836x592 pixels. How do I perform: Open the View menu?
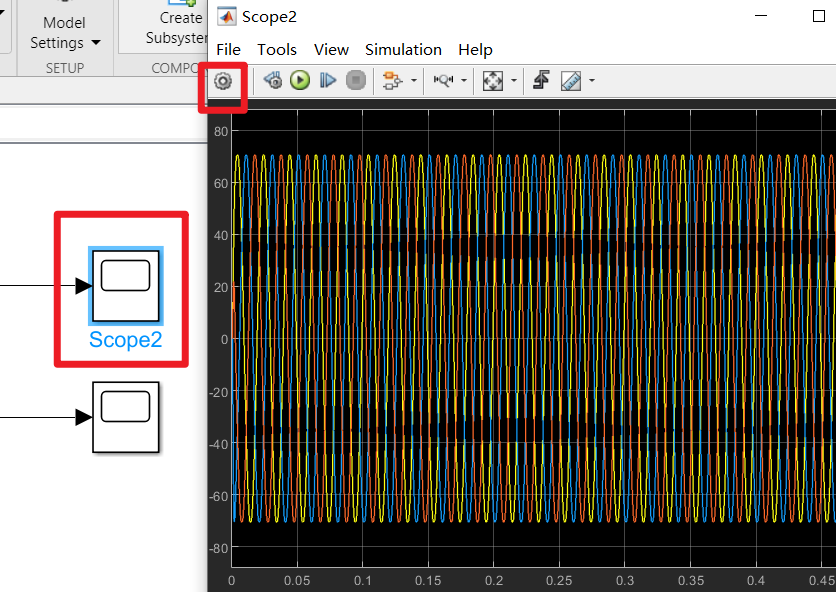(x=331, y=49)
